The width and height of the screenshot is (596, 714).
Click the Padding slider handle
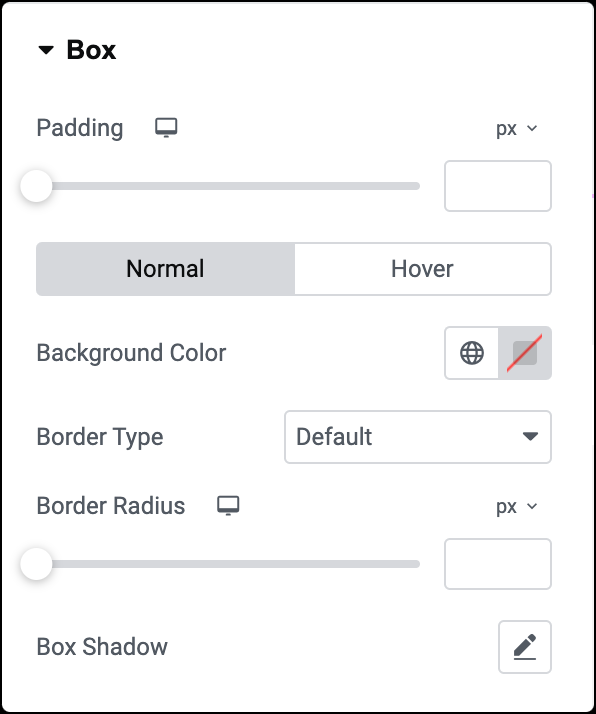[x=36, y=186]
